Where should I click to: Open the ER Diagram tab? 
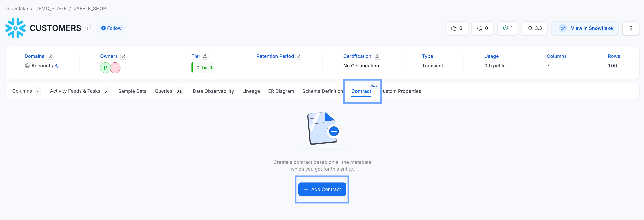coord(281,91)
